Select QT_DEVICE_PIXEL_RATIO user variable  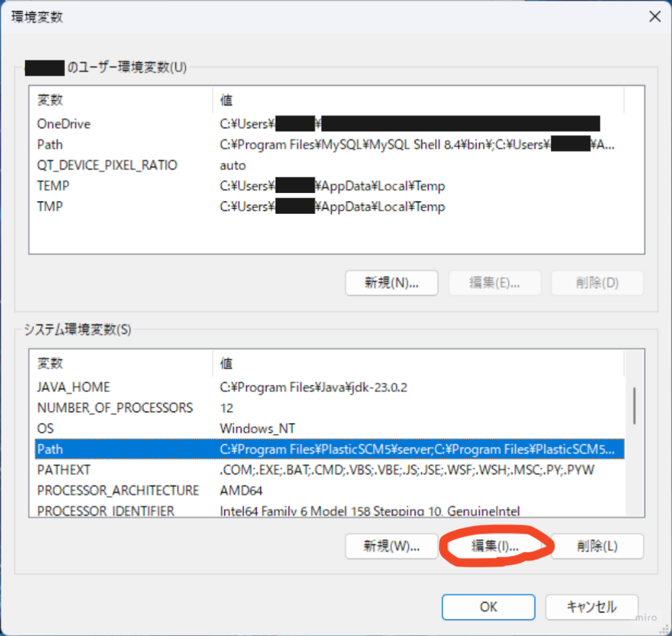107,165
